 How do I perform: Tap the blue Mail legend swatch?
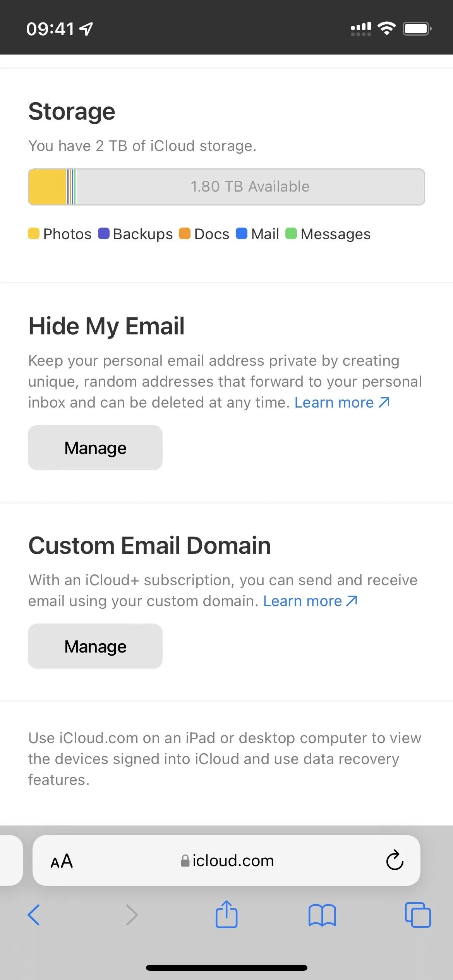tap(242, 234)
